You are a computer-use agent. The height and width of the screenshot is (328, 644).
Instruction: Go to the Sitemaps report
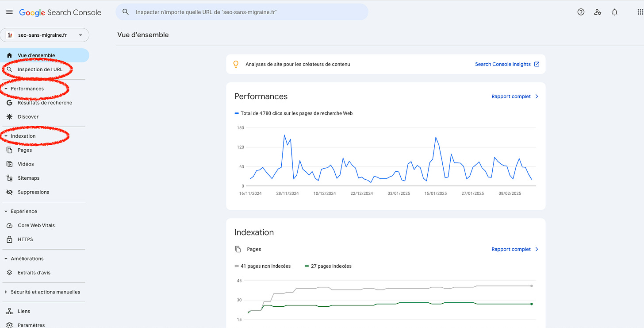pos(28,178)
